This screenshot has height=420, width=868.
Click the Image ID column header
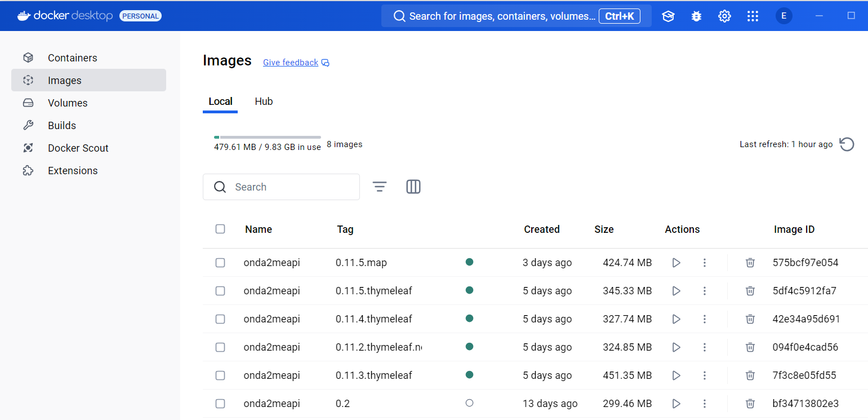point(794,229)
